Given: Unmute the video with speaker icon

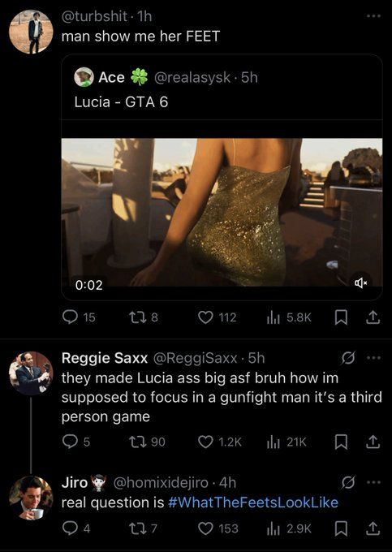Looking at the screenshot, I should 360,282.
